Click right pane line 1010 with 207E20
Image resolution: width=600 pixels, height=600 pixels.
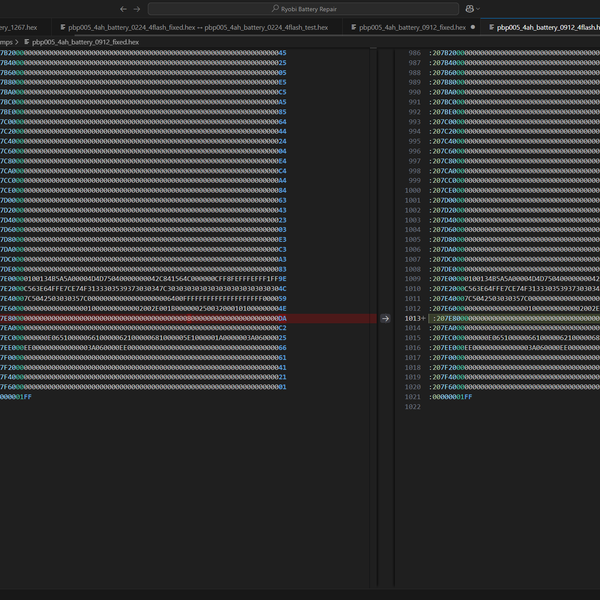514,289
